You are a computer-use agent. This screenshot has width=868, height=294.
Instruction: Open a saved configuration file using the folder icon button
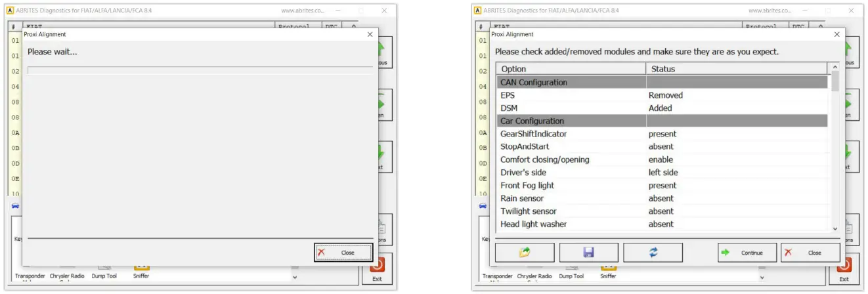(x=524, y=253)
